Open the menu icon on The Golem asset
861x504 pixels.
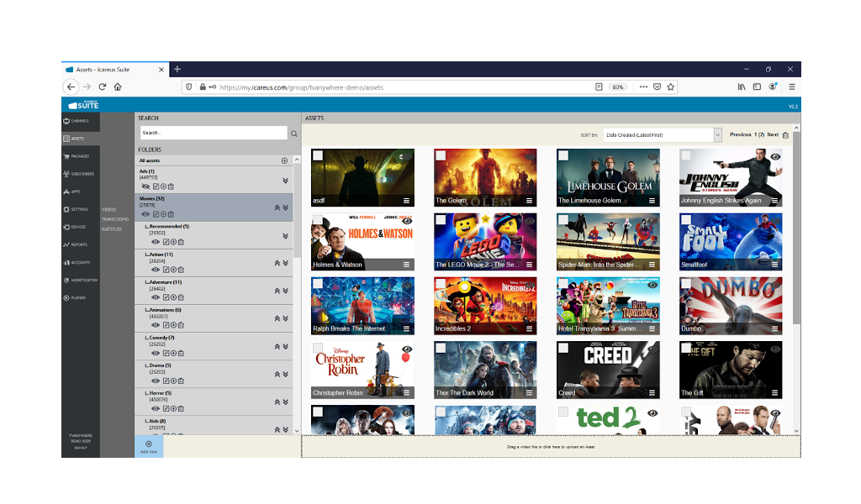coord(530,201)
